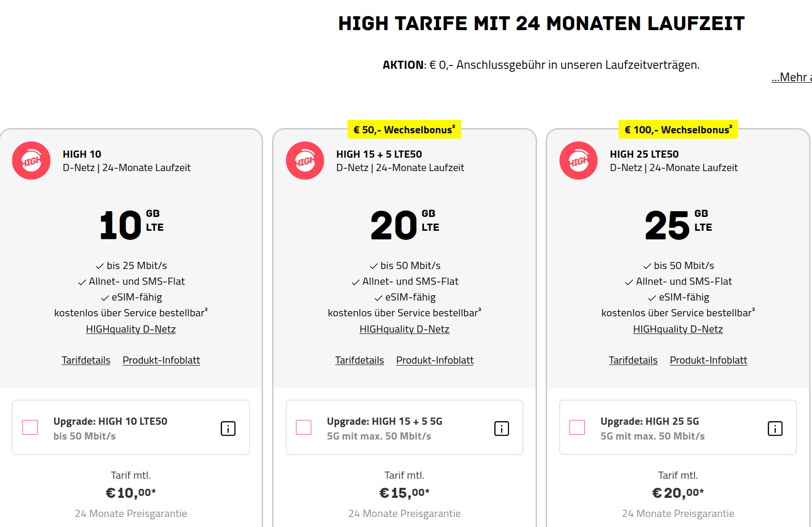812x527 pixels.
Task: Open Tarifdetails for HIGH 25 LTE50
Action: coord(633,360)
